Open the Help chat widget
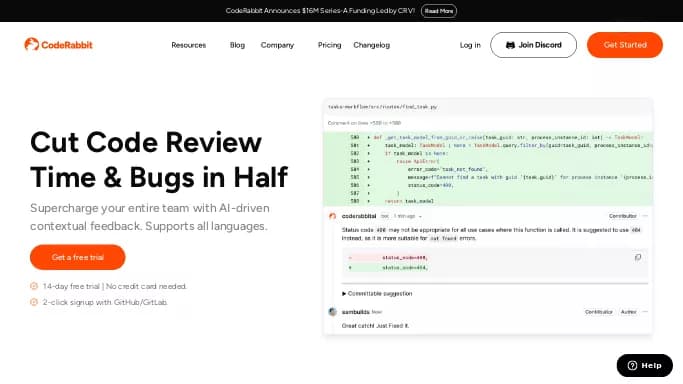Screen dimensions: 683x384 tap(645, 365)
